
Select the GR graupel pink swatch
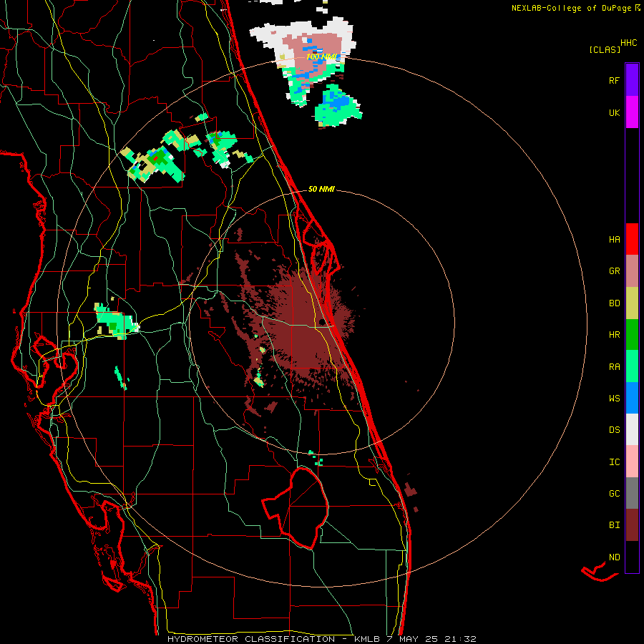tap(632, 271)
